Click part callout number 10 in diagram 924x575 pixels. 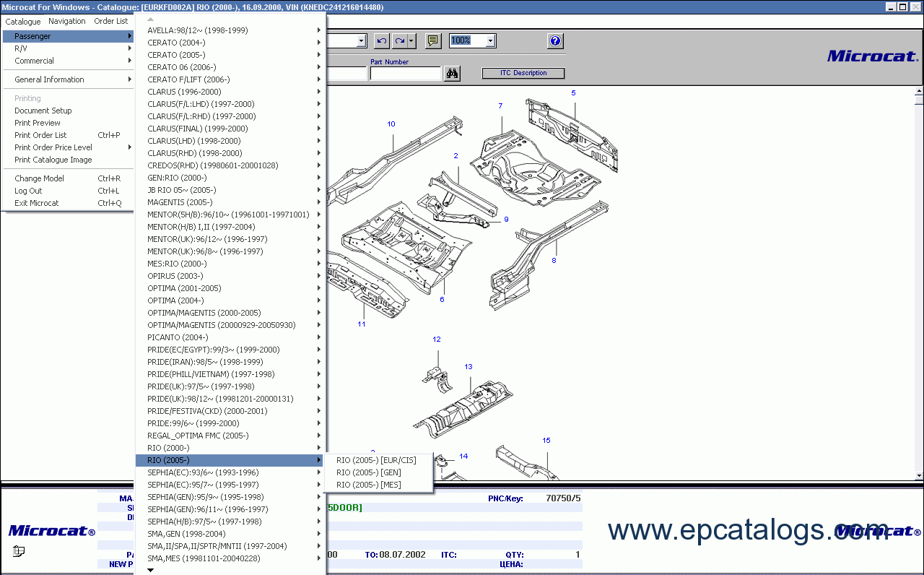point(391,124)
